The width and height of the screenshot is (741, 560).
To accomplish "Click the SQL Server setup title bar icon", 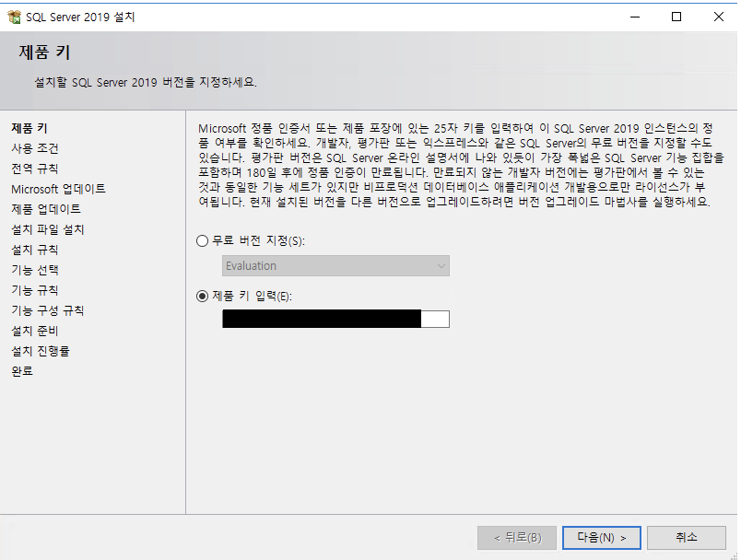I will pos(14,17).
